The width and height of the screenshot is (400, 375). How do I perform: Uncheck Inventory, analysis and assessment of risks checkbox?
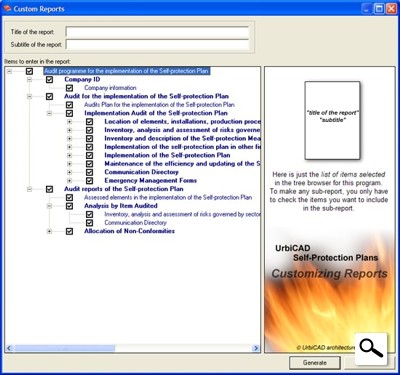pos(89,130)
